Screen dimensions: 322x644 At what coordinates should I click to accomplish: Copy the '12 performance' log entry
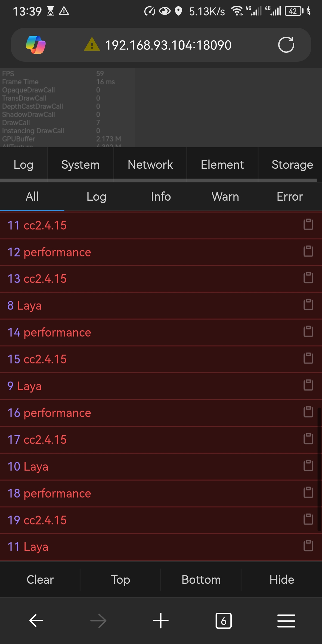(308, 251)
